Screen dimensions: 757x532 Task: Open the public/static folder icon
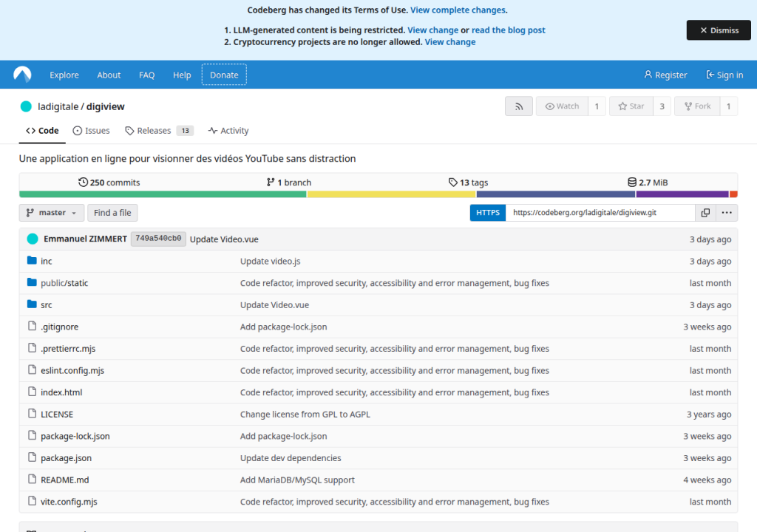(x=32, y=282)
